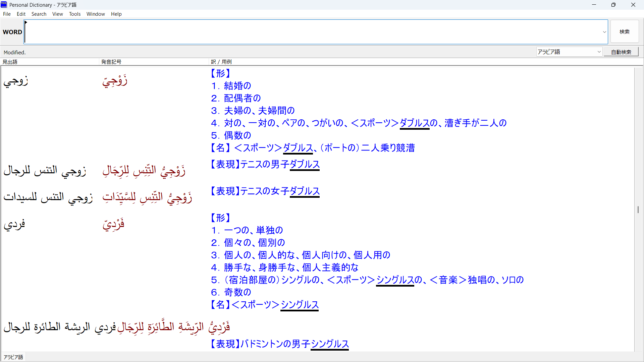Open the Help menu
The width and height of the screenshot is (644, 362).
[x=116, y=14]
